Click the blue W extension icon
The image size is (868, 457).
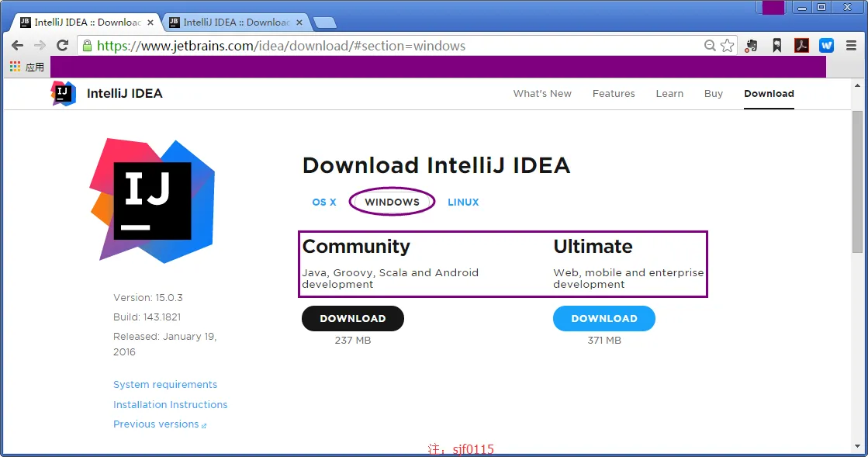tap(826, 46)
